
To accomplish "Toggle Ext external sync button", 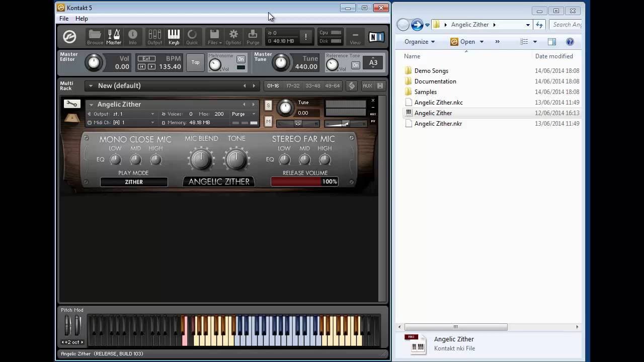I will (146, 59).
